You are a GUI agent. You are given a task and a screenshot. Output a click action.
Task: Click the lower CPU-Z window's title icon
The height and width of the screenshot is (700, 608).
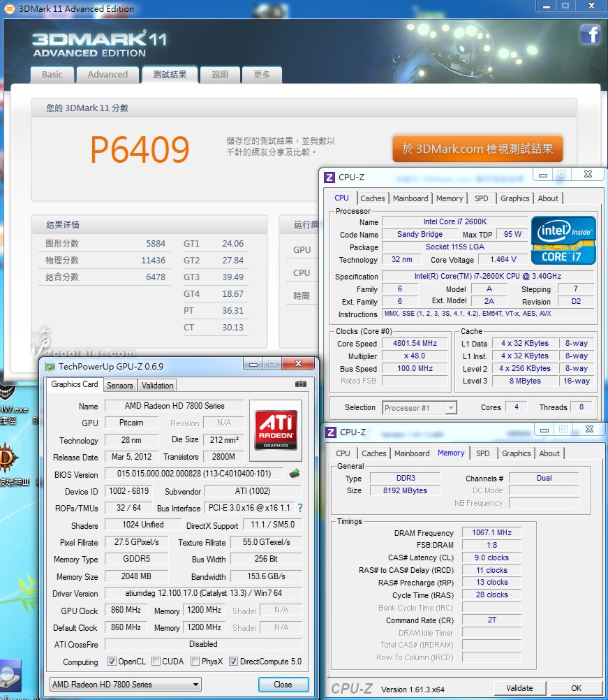pos(331,432)
